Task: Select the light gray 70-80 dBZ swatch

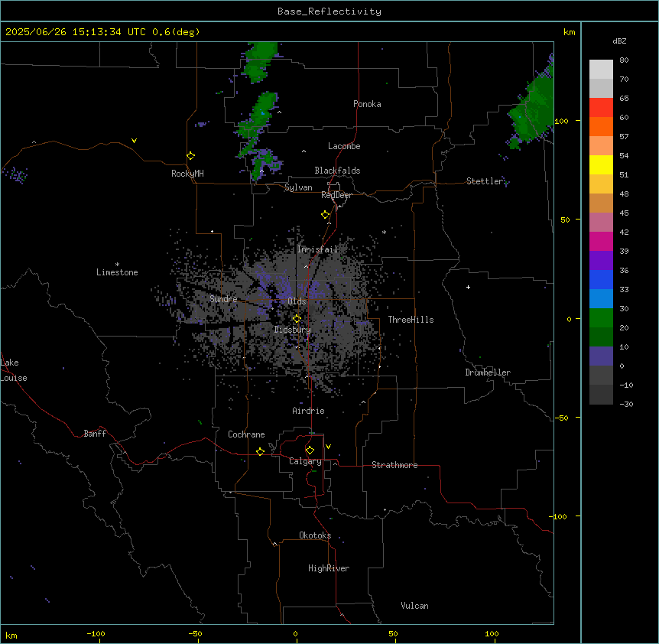Action: pyautogui.click(x=601, y=70)
